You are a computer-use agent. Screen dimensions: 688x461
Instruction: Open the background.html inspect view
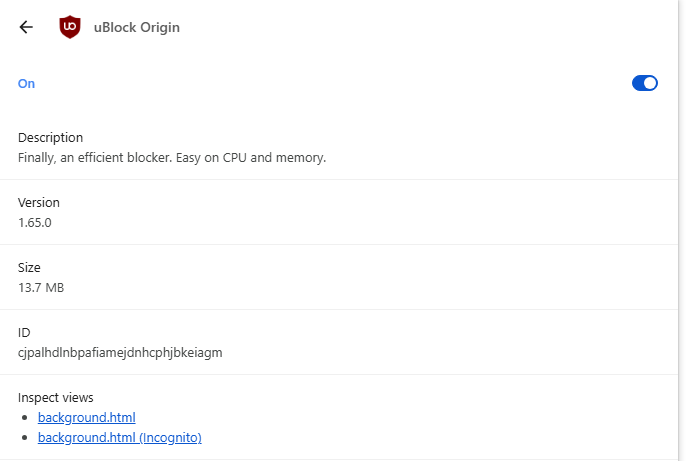[x=86, y=417]
